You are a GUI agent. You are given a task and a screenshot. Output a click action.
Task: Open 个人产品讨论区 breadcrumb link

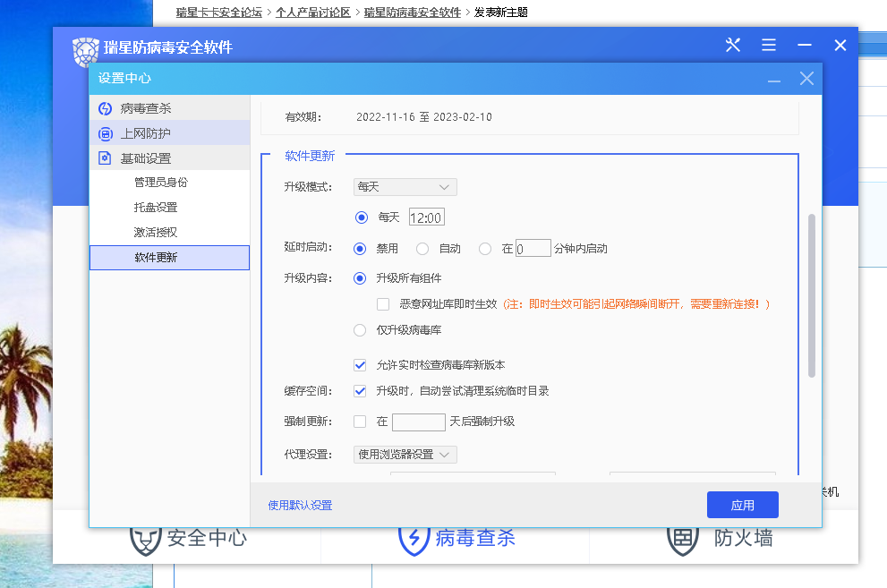(x=313, y=13)
